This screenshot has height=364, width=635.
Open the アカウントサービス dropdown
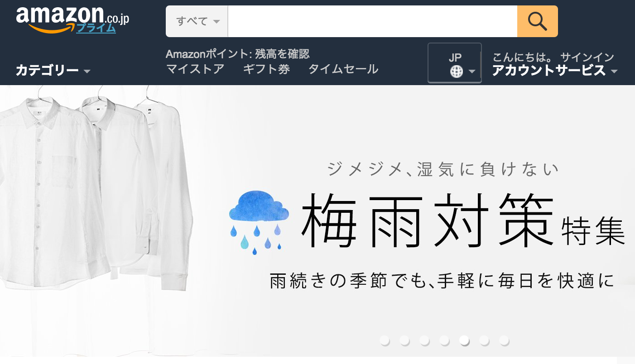(555, 70)
